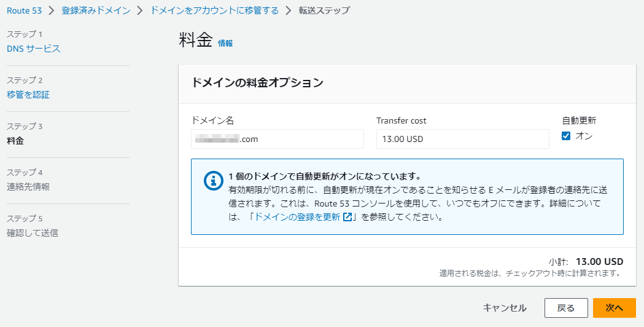Click step 4 連絡先情報 in the sidebar
The image size is (644, 327).
(x=28, y=187)
